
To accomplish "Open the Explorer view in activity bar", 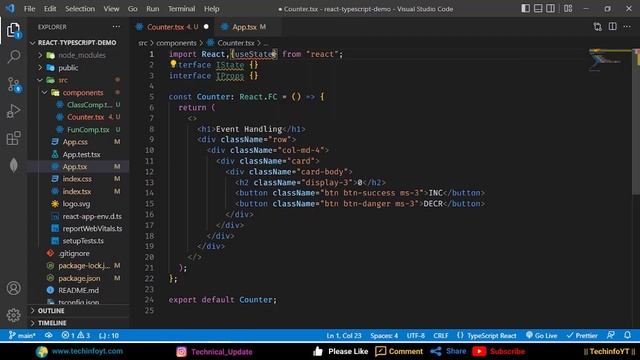I will pos(13,30).
